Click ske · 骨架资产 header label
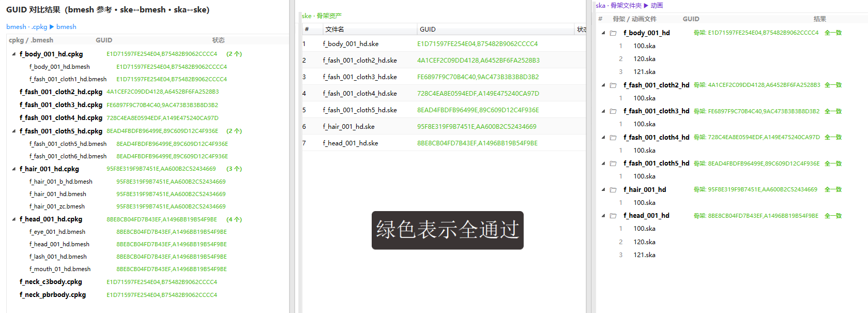 (x=322, y=16)
